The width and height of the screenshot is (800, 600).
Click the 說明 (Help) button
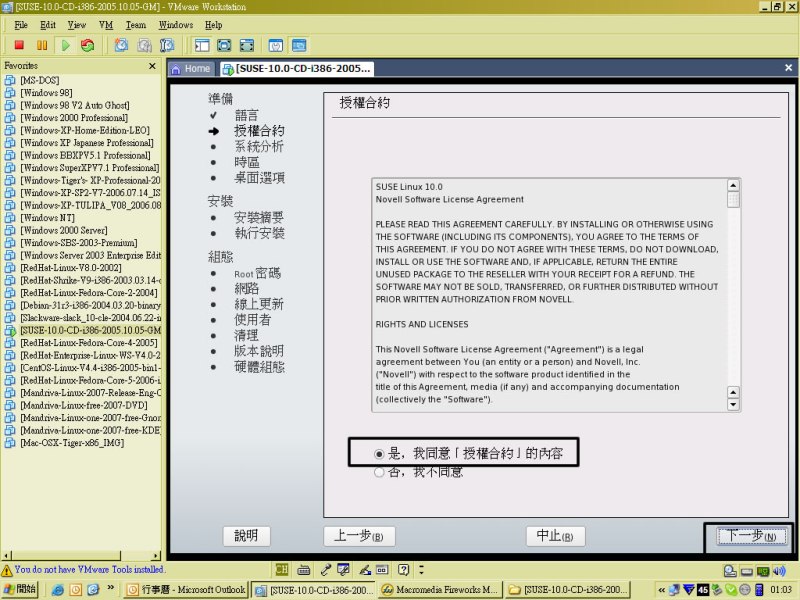tap(246, 536)
